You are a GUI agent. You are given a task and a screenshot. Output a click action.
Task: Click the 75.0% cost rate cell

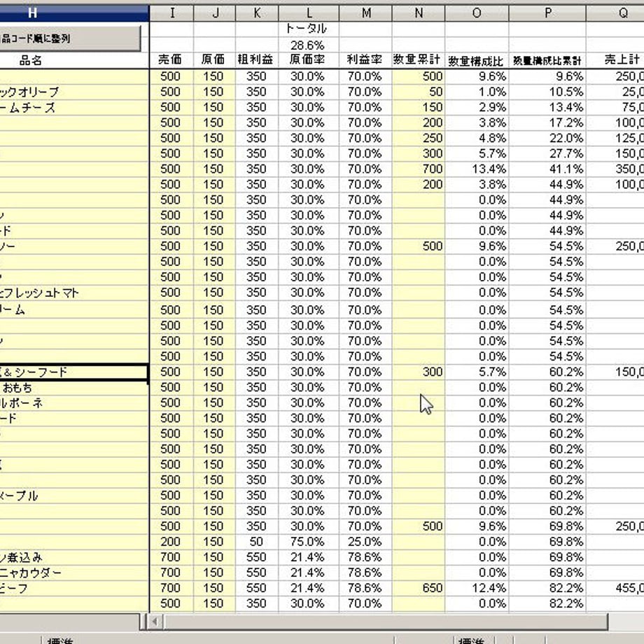[x=309, y=542]
